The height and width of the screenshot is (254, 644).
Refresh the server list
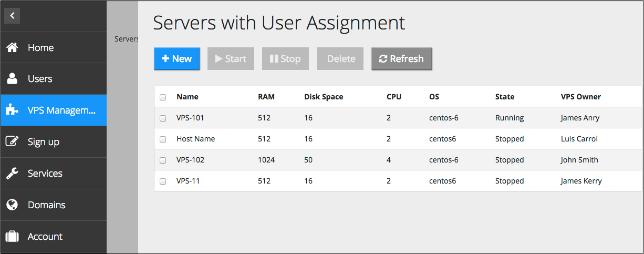tap(401, 59)
